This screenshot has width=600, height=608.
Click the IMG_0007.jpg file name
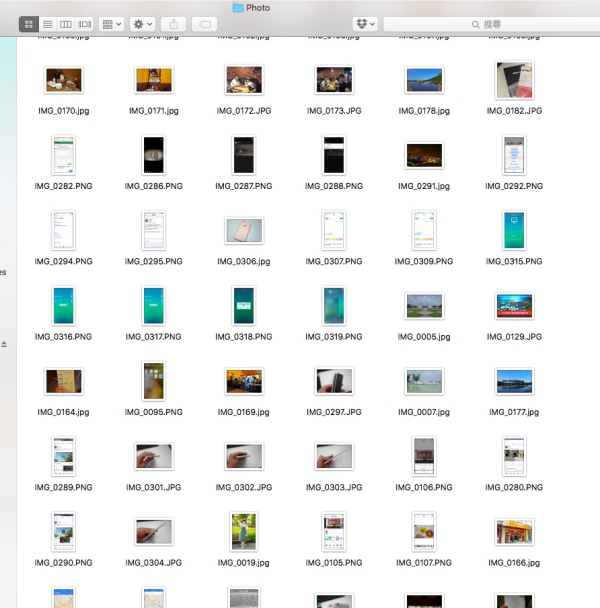[424, 412]
